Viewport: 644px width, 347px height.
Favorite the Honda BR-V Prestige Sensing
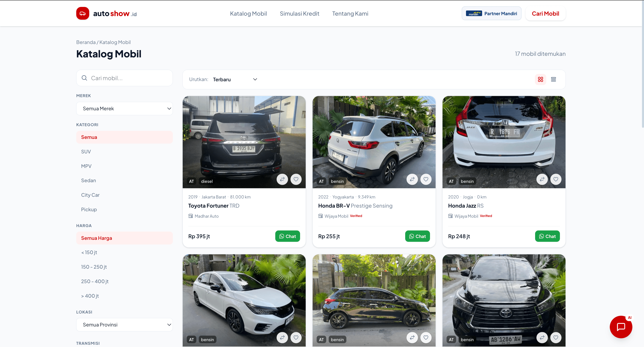pyautogui.click(x=426, y=179)
